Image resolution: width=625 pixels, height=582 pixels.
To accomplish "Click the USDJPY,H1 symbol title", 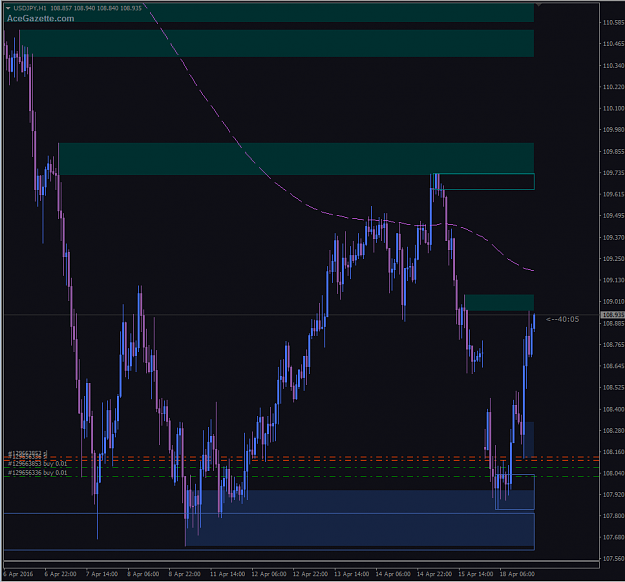I will pyautogui.click(x=30, y=8).
